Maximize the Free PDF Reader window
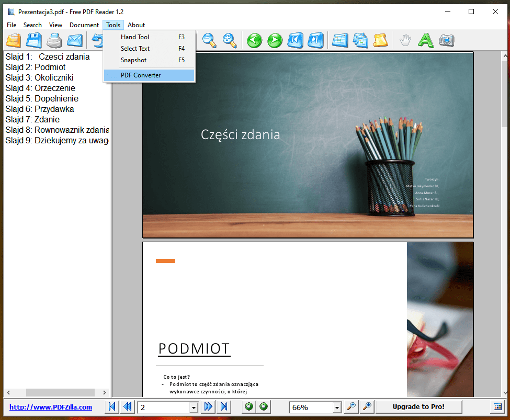 click(x=471, y=12)
